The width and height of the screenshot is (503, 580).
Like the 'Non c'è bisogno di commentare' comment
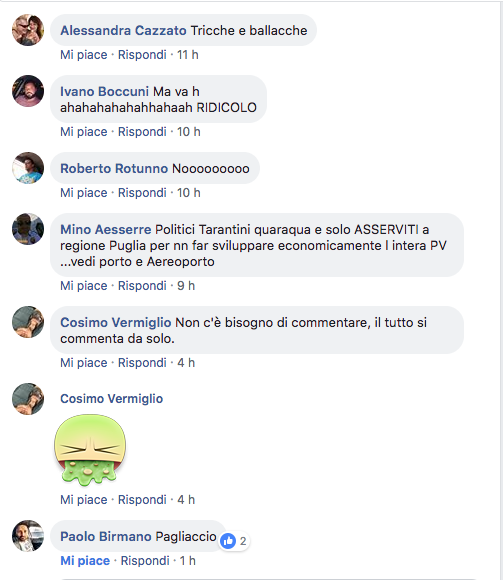tap(84, 363)
